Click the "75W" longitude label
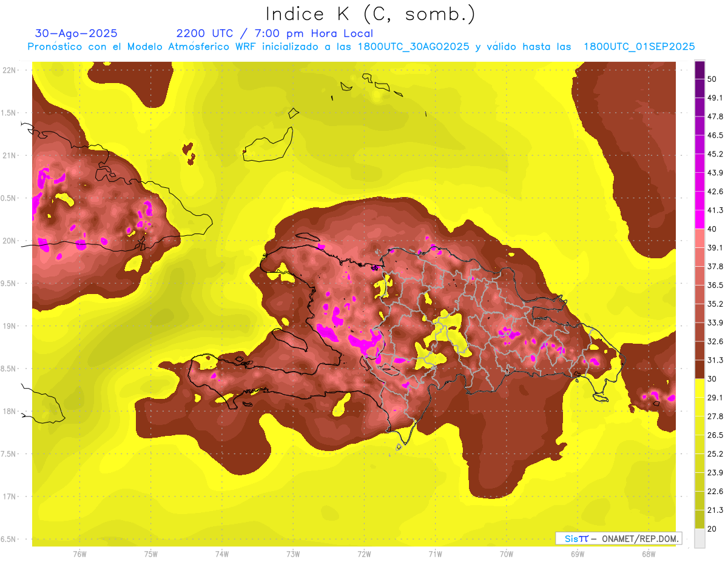 pyautogui.click(x=150, y=554)
